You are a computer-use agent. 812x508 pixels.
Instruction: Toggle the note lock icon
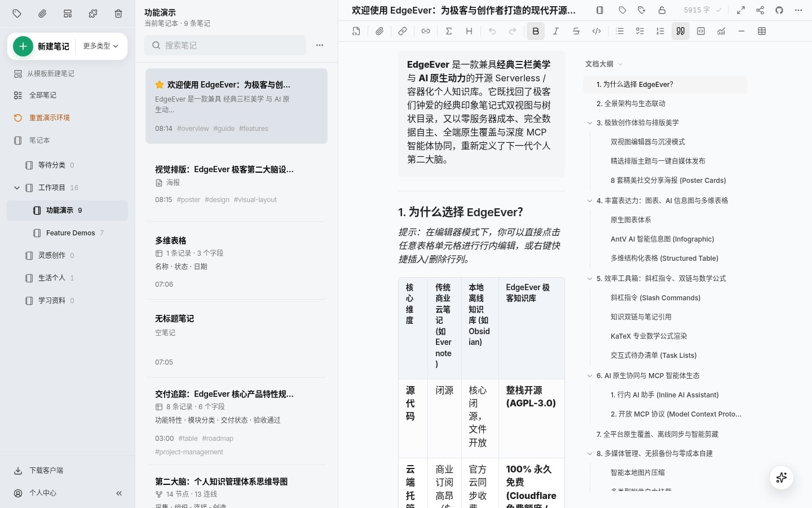click(662, 10)
